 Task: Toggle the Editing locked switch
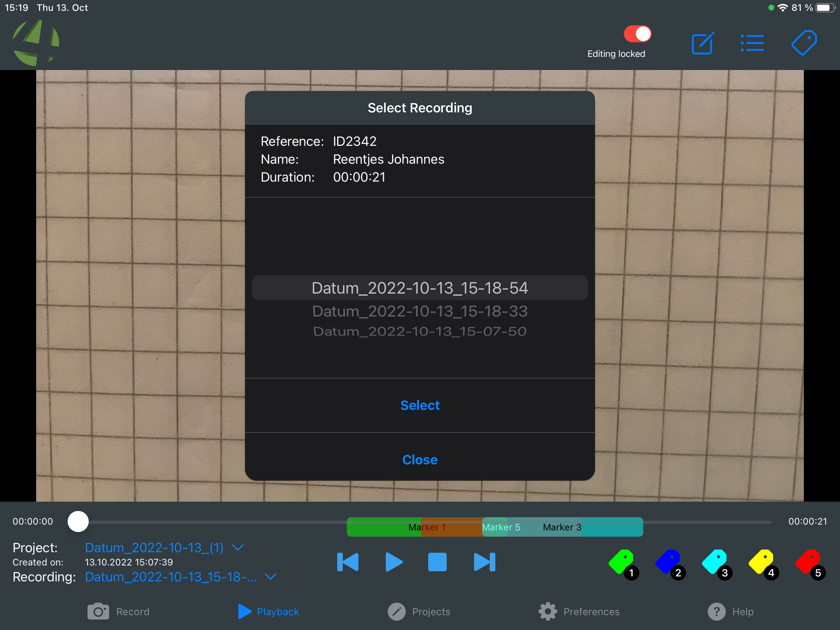(x=637, y=34)
